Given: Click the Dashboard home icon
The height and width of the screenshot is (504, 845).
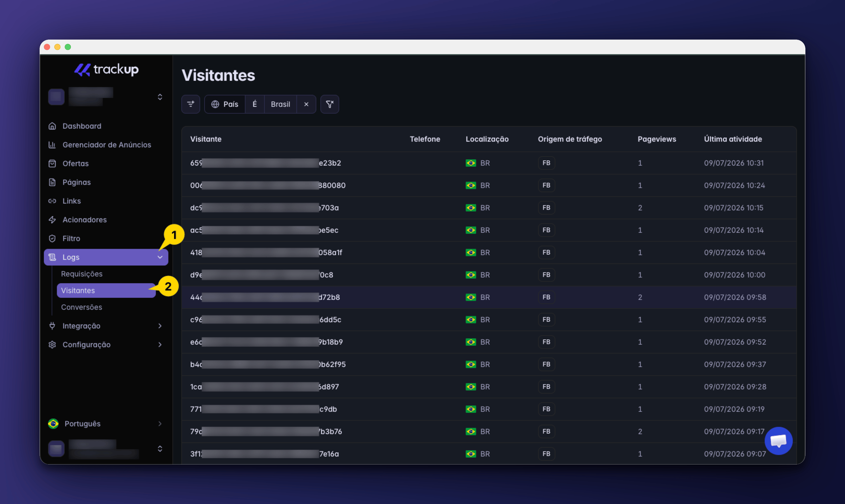Looking at the screenshot, I should [x=52, y=126].
